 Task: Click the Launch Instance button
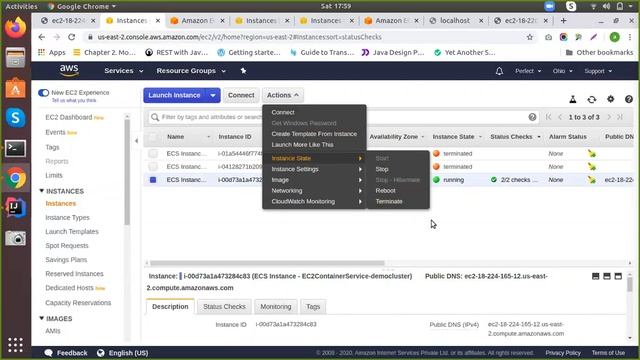coord(174,95)
